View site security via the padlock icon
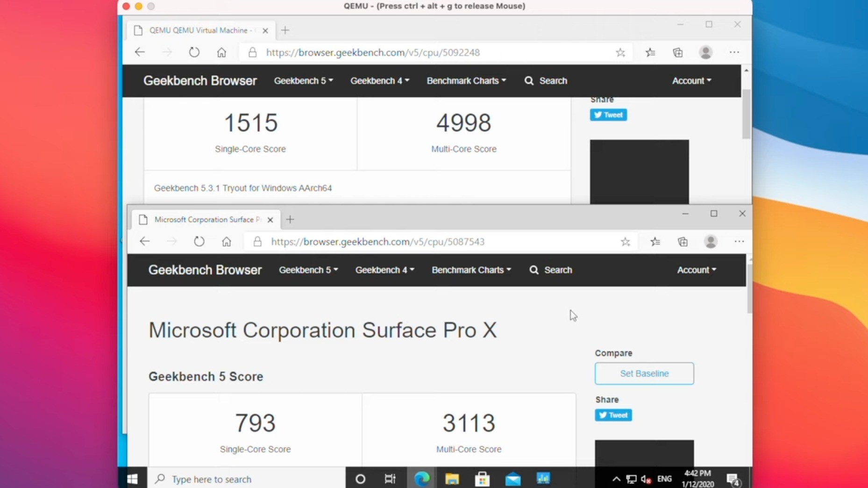The width and height of the screenshot is (868, 488). point(257,242)
